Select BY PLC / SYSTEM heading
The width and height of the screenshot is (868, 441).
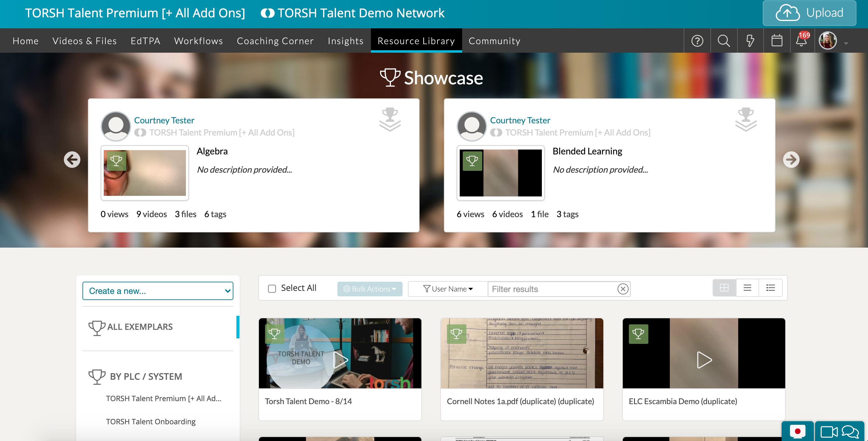point(145,376)
